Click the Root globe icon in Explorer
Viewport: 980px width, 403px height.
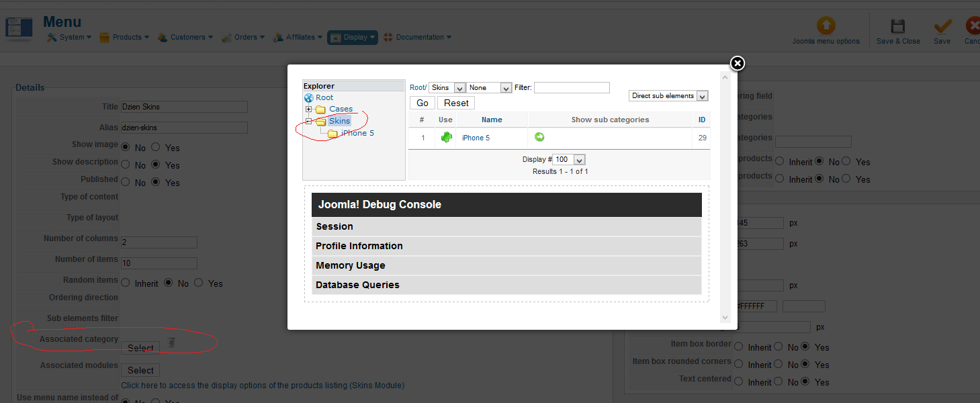(309, 97)
